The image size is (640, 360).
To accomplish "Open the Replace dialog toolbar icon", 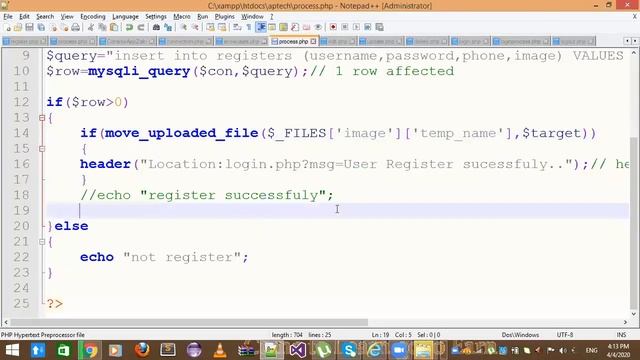I will (168, 27).
